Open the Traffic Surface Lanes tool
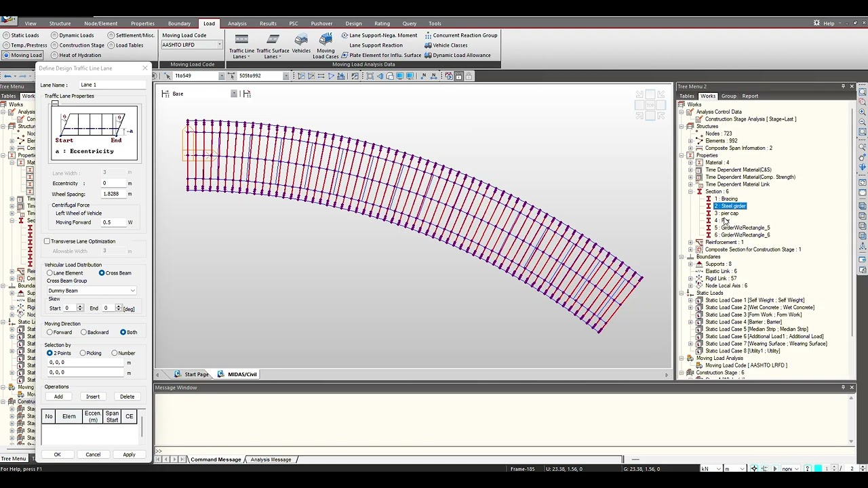The height and width of the screenshot is (488, 868). point(273,45)
